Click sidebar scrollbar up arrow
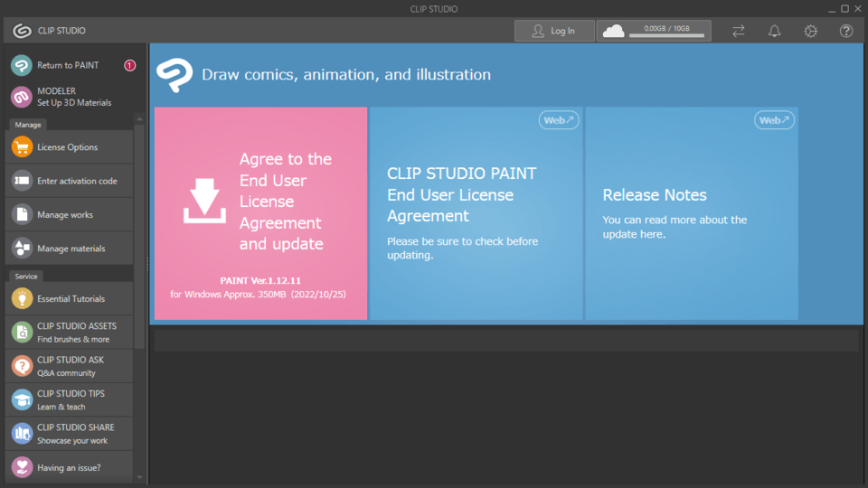The image size is (868, 488). pyautogui.click(x=139, y=119)
